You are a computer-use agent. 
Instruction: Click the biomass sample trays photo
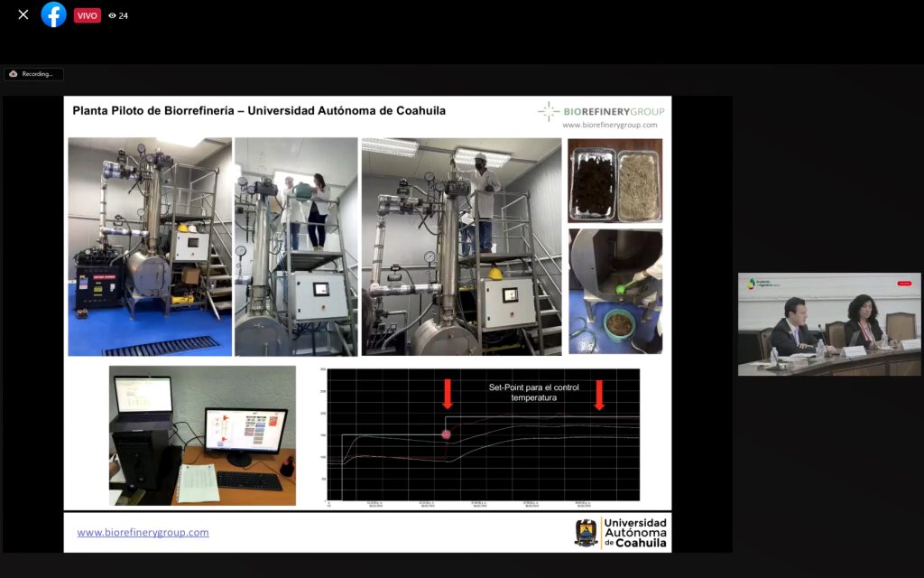click(614, 180)
